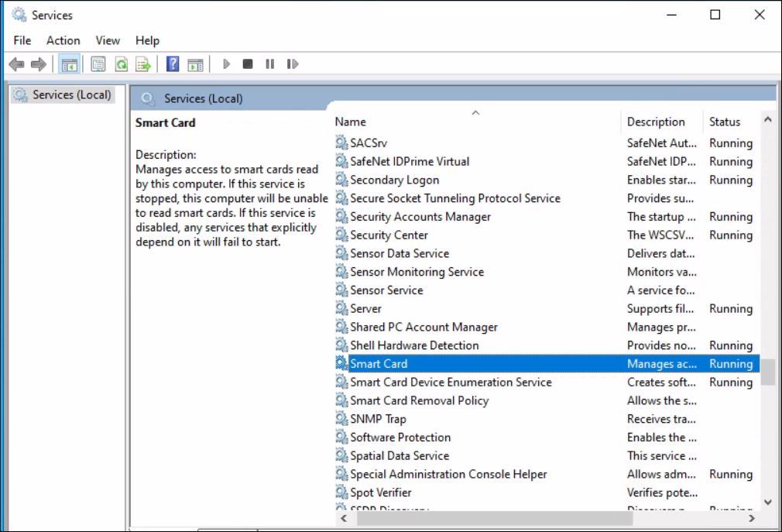Toggle the Show/Hide Action Pane icon

point(195,64)
